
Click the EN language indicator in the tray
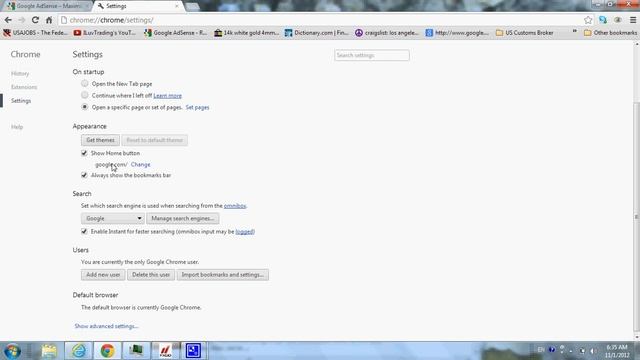[541, 350]
